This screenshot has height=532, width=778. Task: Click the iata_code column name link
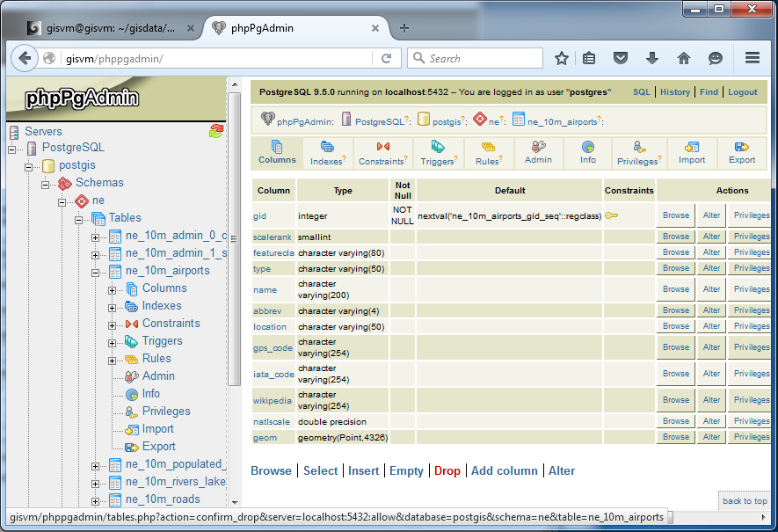click(x=273, y=374)
